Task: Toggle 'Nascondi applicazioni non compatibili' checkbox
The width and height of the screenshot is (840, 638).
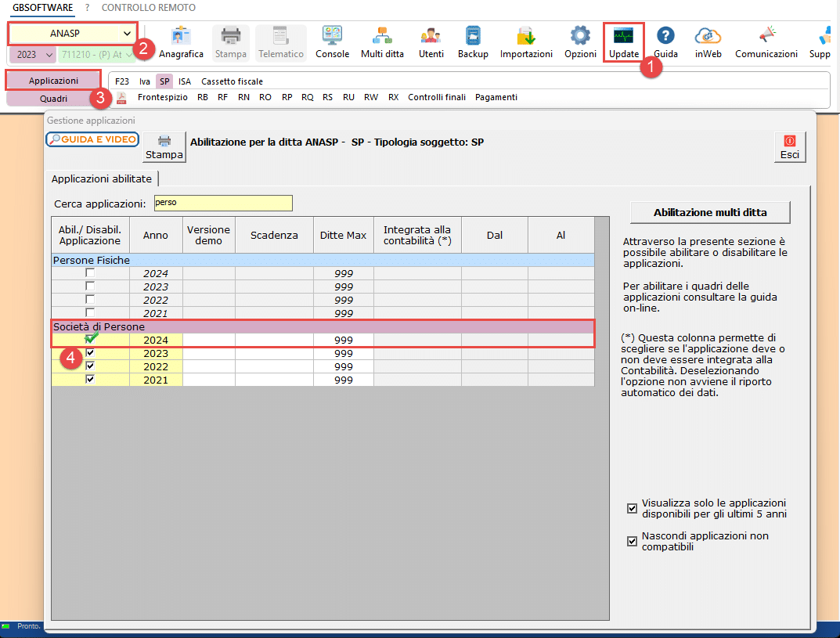Action: [x=632, y=541]
